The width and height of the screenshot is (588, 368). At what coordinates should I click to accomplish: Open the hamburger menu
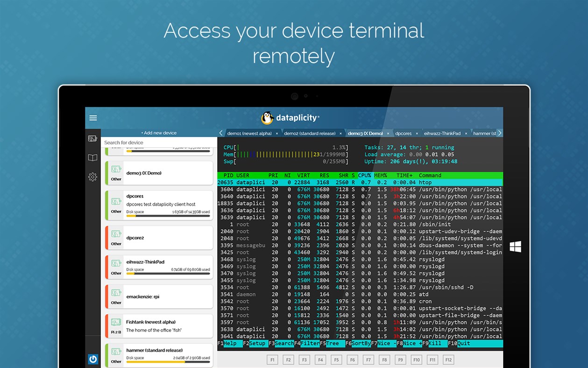[x=93, y=118]
